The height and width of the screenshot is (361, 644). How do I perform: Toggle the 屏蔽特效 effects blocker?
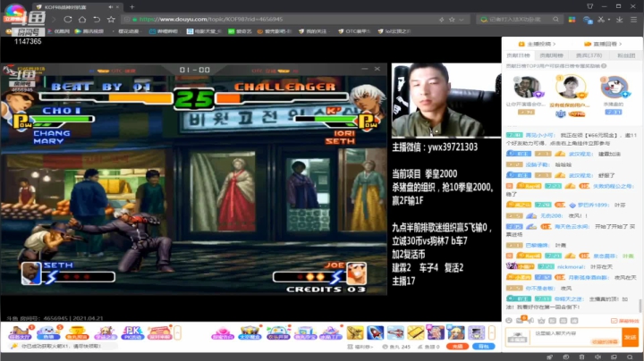click(x=624, y=321)
